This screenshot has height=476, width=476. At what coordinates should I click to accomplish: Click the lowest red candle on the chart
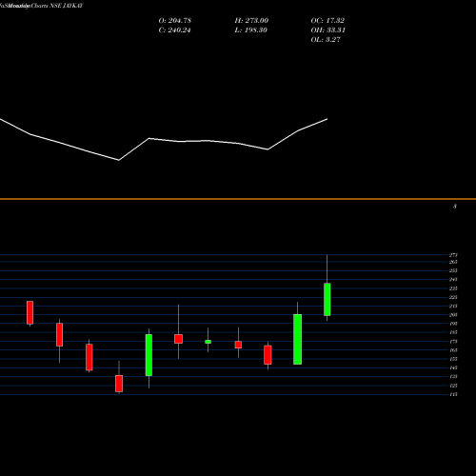tap(119, 384)
